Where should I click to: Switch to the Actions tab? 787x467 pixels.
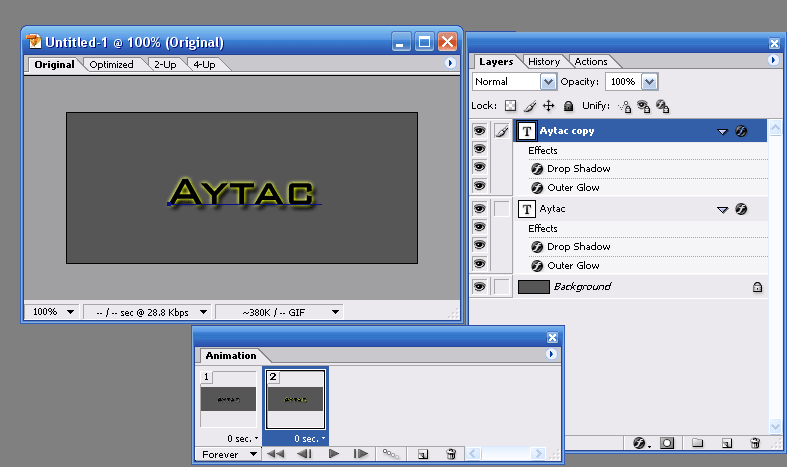[591, 61]
